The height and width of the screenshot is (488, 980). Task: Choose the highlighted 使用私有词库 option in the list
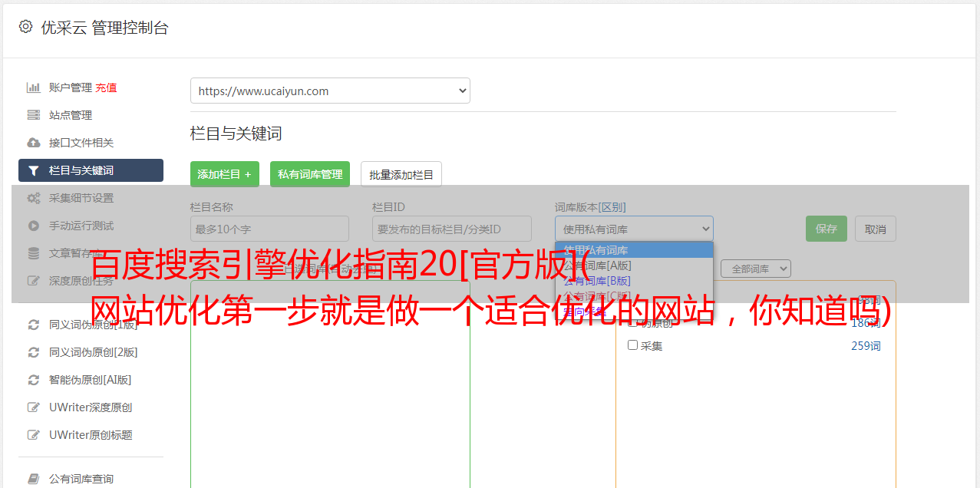coord(634,250)
